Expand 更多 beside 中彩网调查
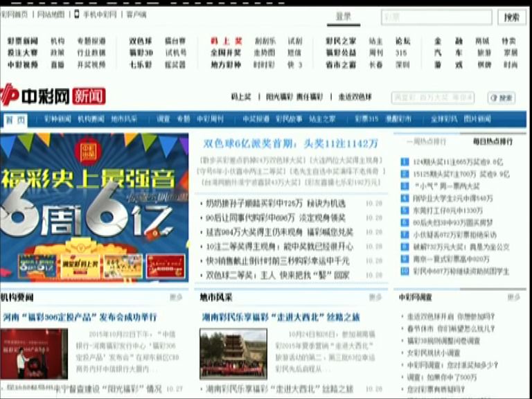 point(513,297)
